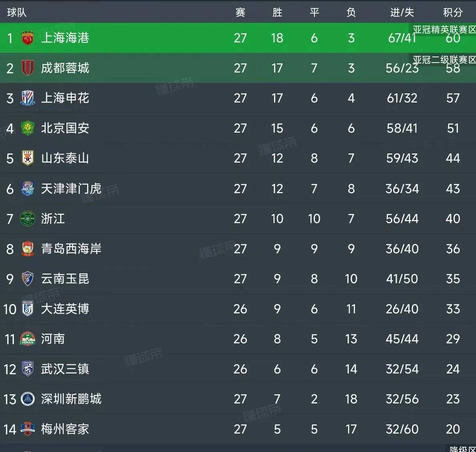Click the Yunnan Yukun (云南玉昆) shield icon
476x452 pixels.
pos(28,279)
